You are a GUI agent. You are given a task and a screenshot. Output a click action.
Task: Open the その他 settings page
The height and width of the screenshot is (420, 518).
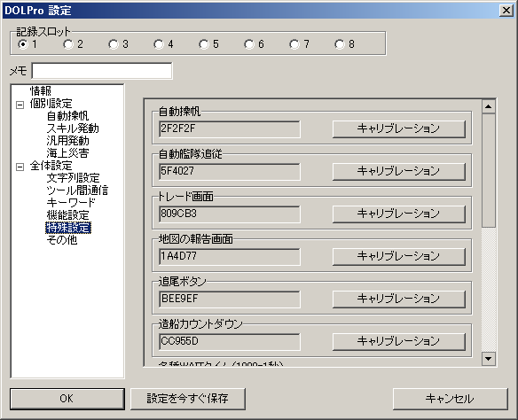click(62, 240)
